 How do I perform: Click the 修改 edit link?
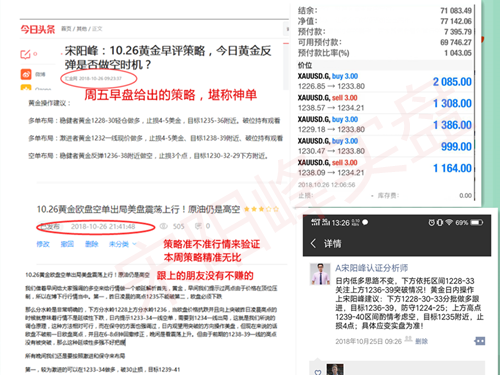[43, 244]
